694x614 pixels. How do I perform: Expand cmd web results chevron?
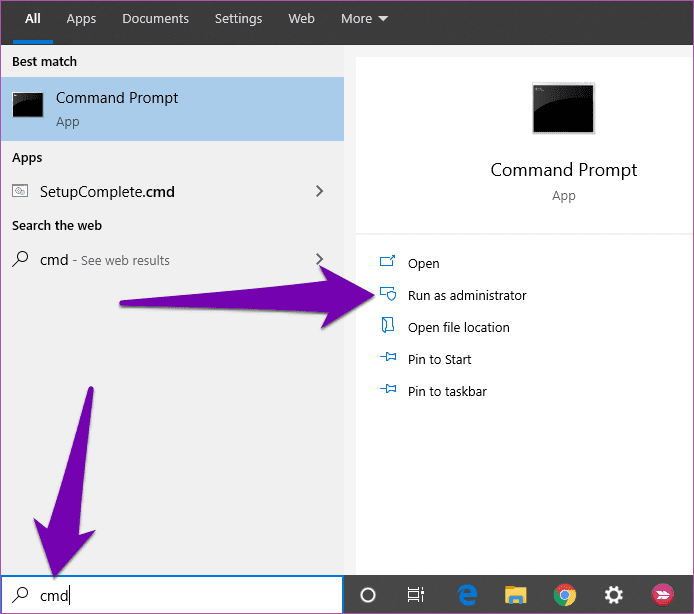[x=320, y=259]
